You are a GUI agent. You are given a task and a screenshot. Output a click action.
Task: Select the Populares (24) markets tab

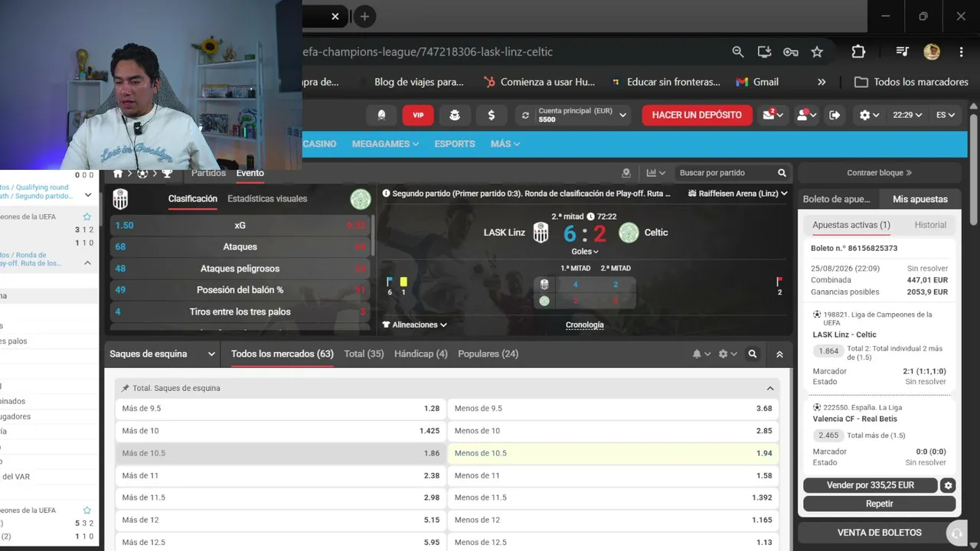488,354
